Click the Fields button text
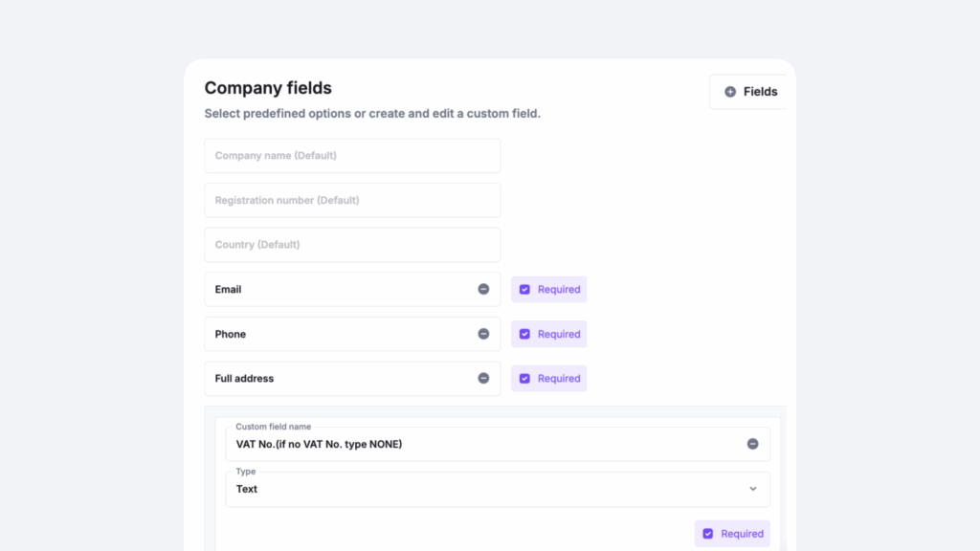 (x=760, y=92)
